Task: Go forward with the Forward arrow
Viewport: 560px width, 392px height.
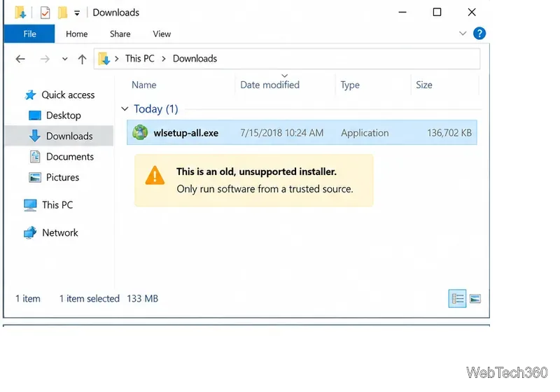Action: pyautogui.click(x=45, y=59)
